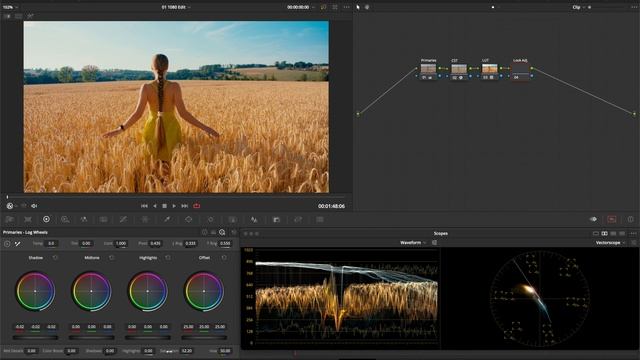Open the Qualifier eyedropper palette
The height and width of the screenshot is (360, 640).
[x=167, y=220]
